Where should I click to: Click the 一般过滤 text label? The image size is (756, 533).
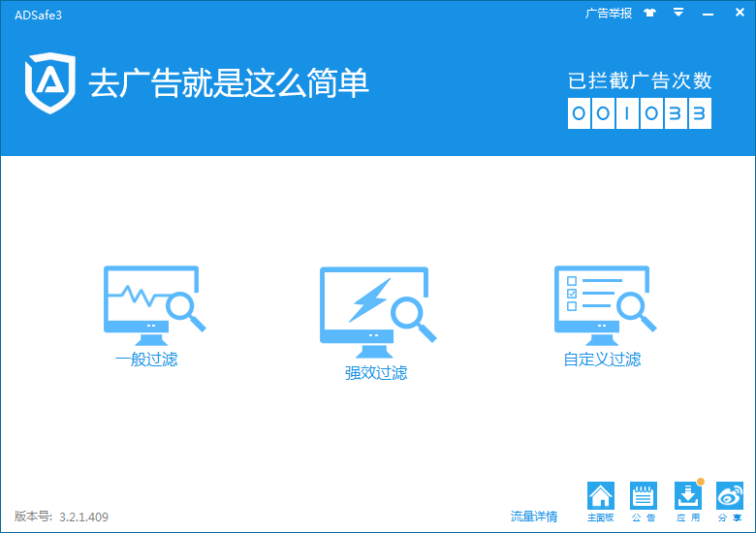pos(146,359)
